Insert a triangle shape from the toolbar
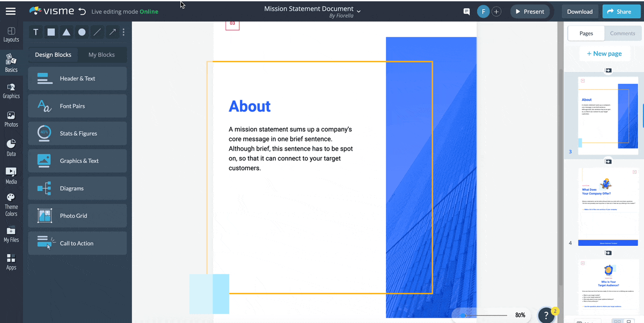 point(66,32)
